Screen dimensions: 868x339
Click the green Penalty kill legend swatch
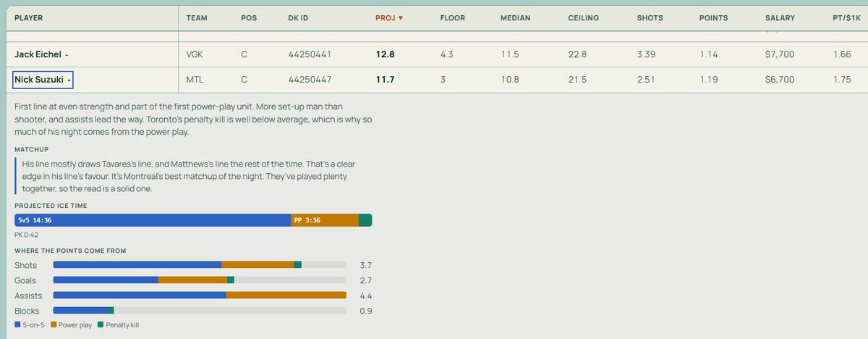(101, 325)
